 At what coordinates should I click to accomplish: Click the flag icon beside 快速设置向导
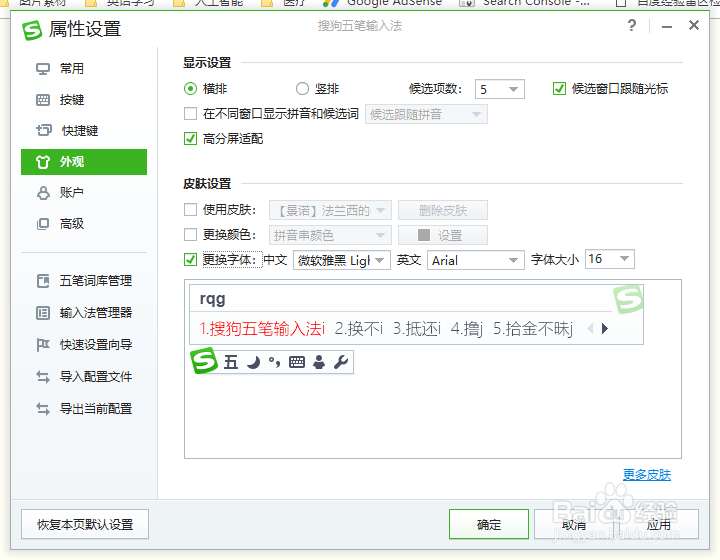pyautogui.click(x=43, y=345)
